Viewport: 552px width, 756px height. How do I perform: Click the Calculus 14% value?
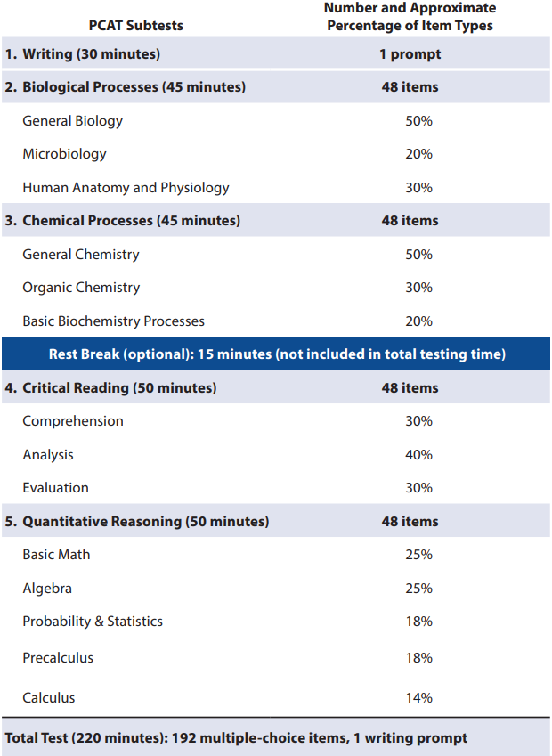(x=418, y=697)
